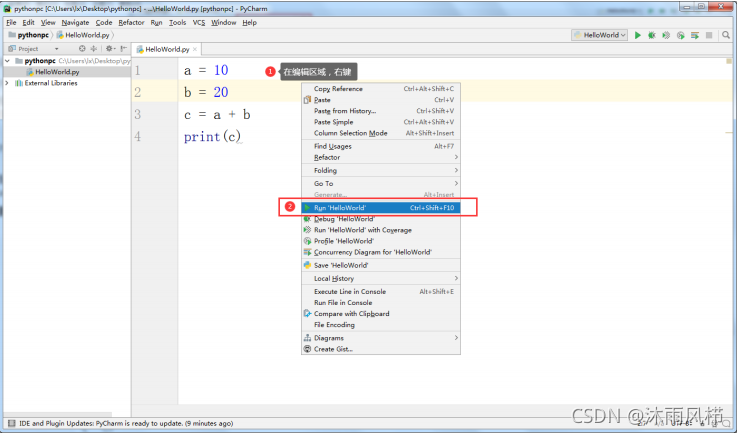Choose Create Gist... entry

click(x=381, y=349)
